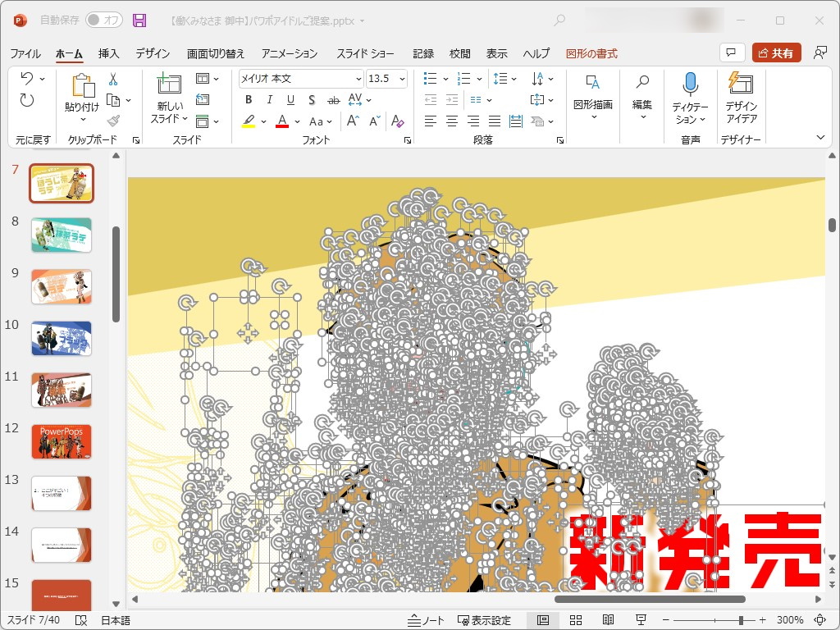
Task: Toggle Bold formatting
Action: [x=248, y=99]
